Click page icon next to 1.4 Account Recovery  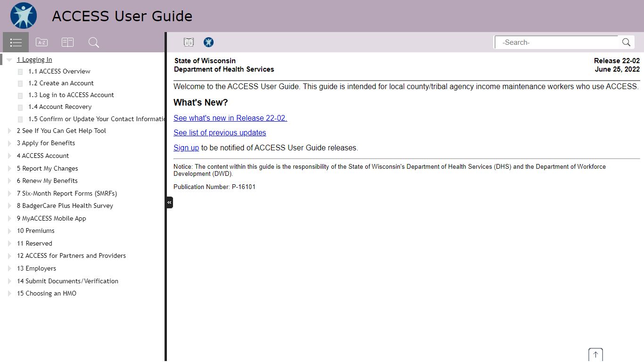(20, 107)
